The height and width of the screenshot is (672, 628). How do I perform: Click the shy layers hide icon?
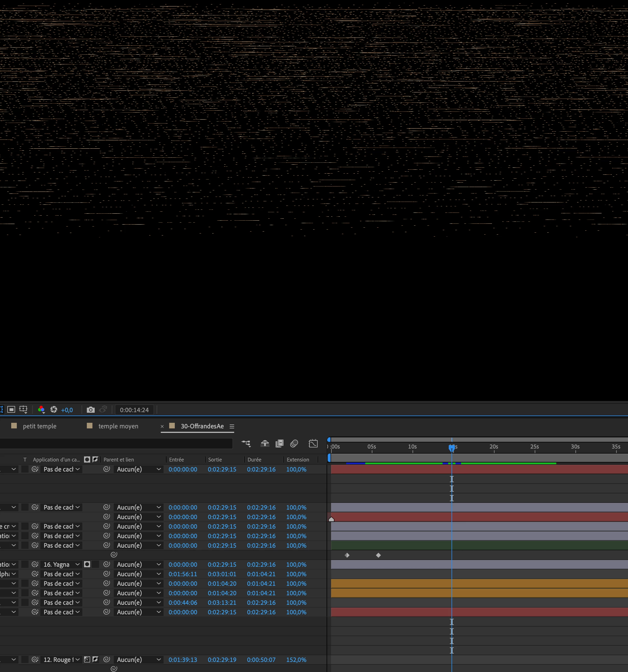(x=265, y=444)
